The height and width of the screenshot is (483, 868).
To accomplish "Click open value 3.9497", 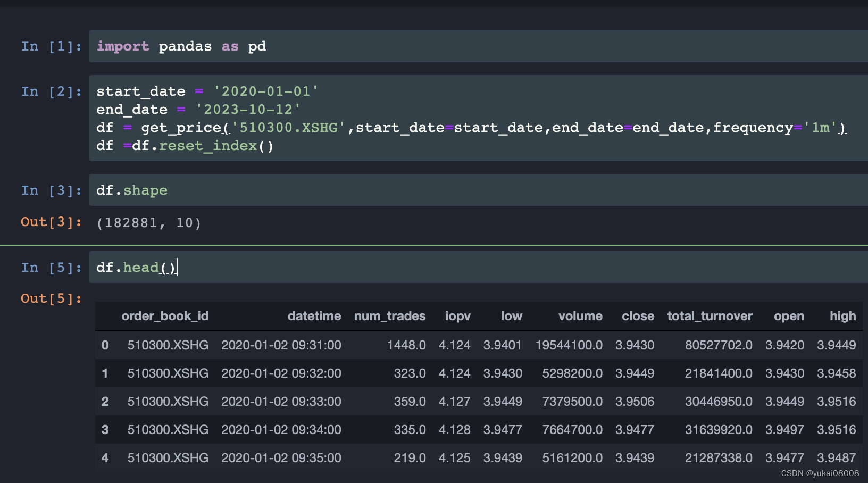I will [785, 430].
